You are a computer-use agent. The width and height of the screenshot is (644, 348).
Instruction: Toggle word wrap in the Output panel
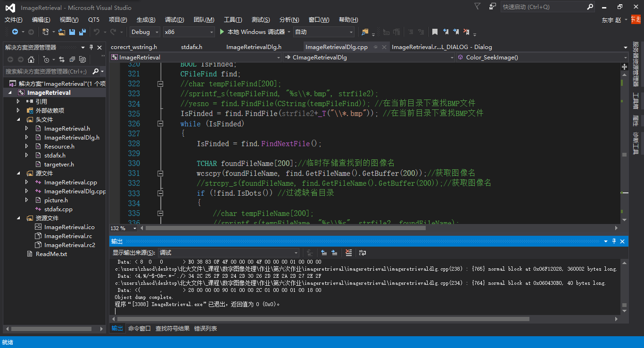[x=363, y=253]
